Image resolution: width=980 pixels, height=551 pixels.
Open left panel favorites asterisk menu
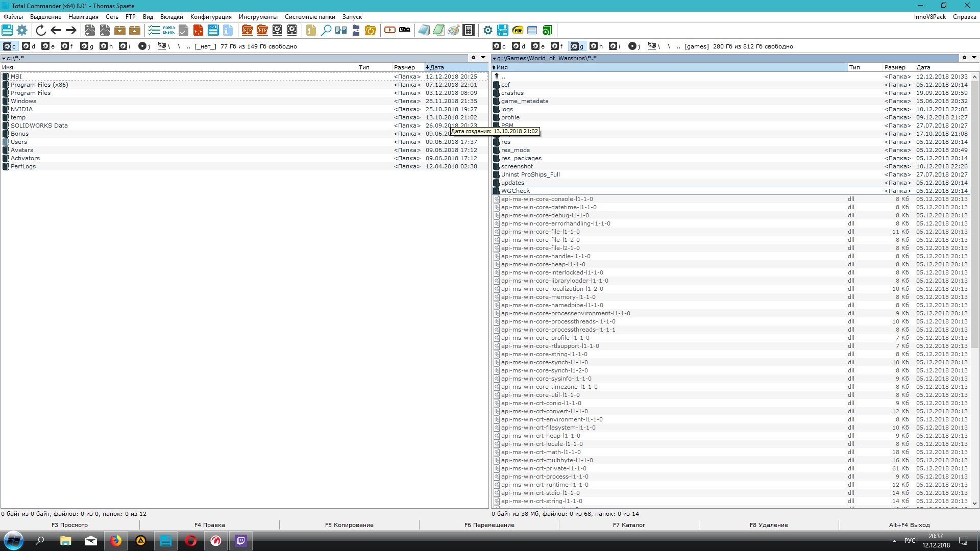click(473, 58)
